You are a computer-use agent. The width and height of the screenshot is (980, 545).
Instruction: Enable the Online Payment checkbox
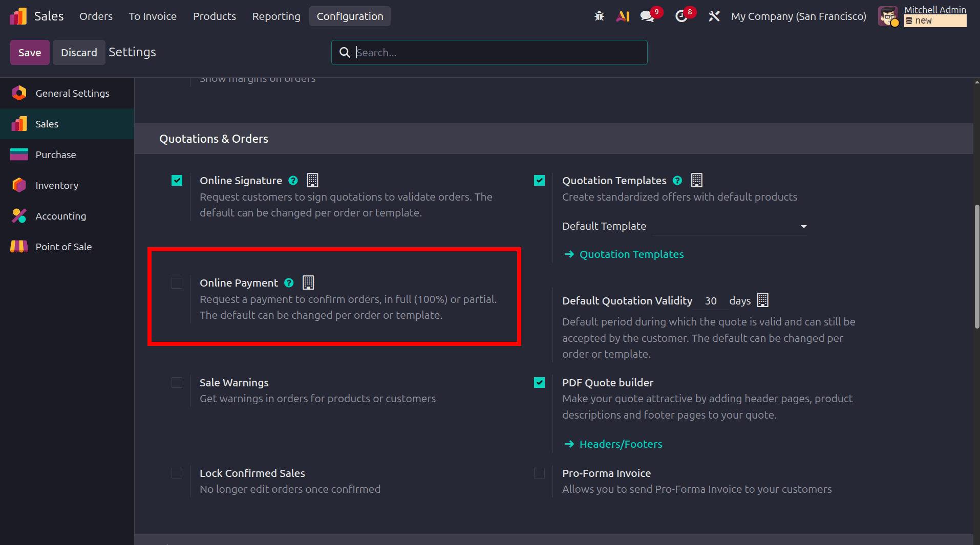[x=177, y=283]
